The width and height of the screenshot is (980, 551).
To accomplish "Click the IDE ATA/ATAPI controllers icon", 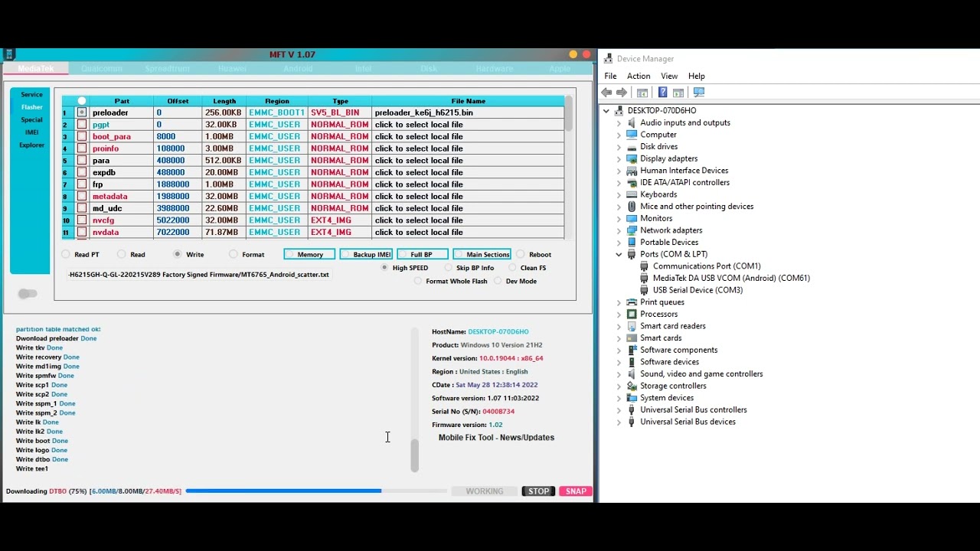I will tap(632, 183).
